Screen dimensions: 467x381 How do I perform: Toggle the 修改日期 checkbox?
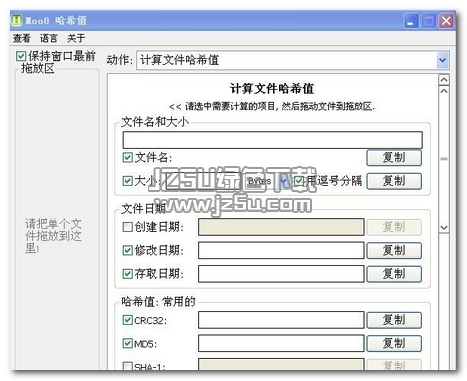[127, 250]
